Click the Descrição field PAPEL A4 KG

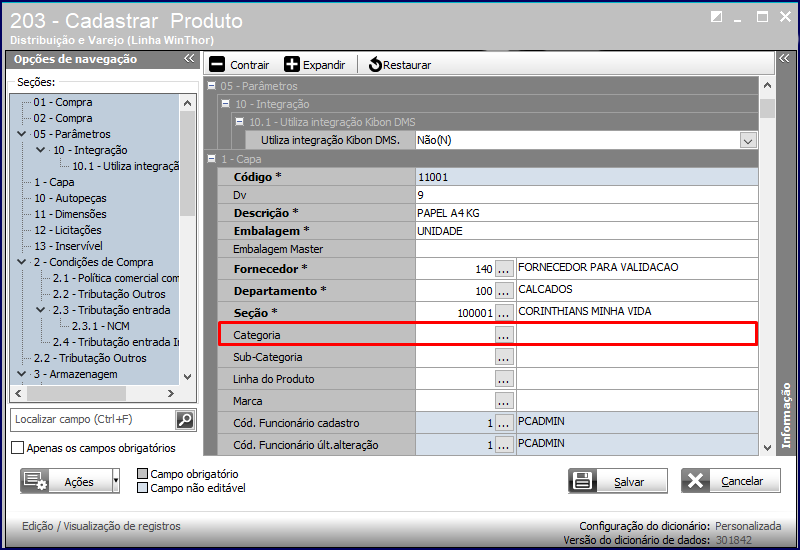click(x=587, y=213)
